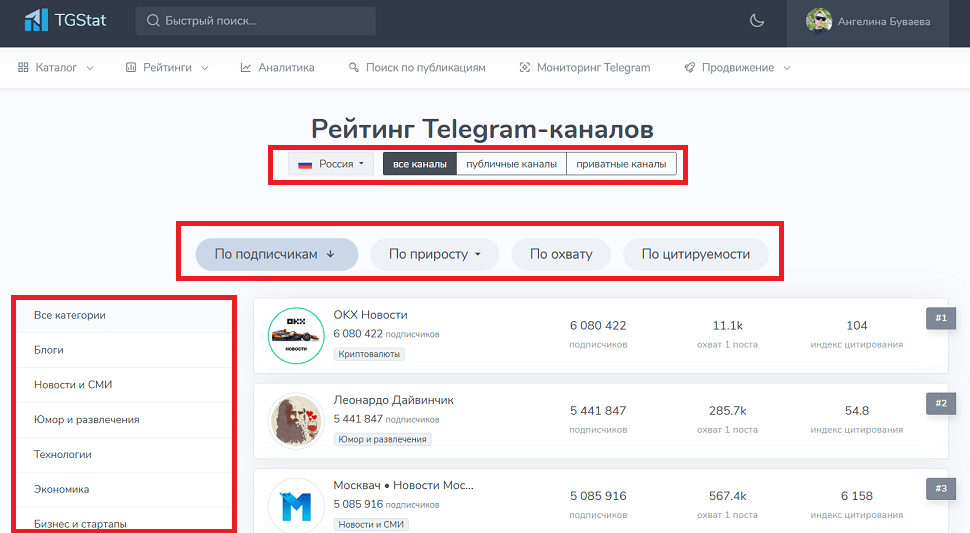Select все каналы filter
Image resolution: width=970 pixels, height=533 pixels.
coord(419,164)
